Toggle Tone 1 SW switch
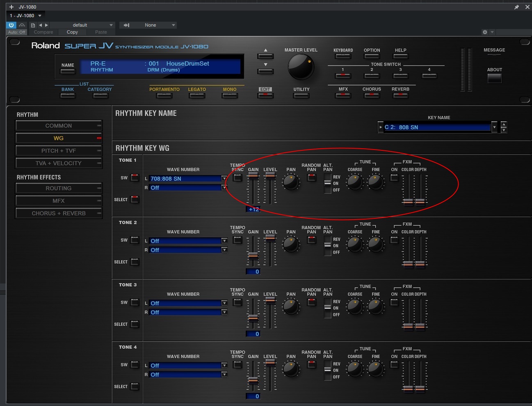Screen dimensions: 532x406 135,178
